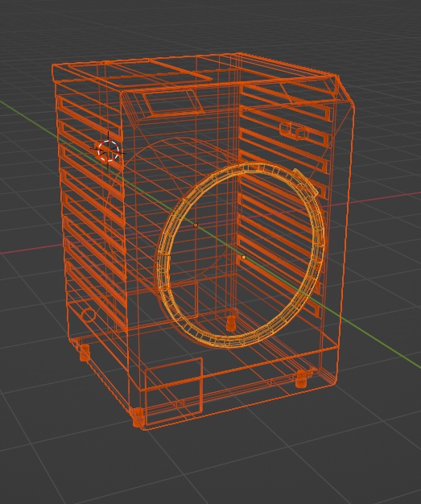Click the rectangular filter cover on lower front panel
This screenshot has height=504, width=421.
[x=174, y=390]
